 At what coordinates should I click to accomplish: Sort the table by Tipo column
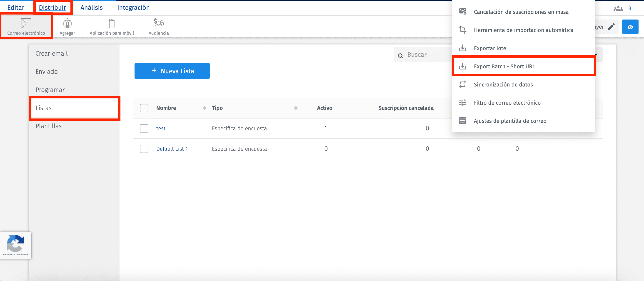[x=296, y=108]
